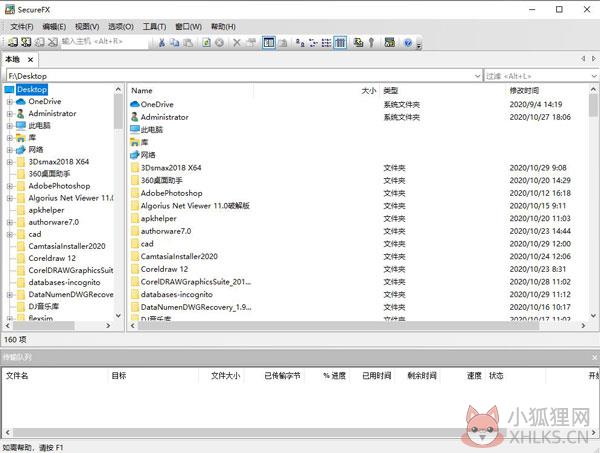Screen dimensions: 600x453
Task: Expand 网络 node in the tree
Action: pyautogui.click(x=10, y=150)
